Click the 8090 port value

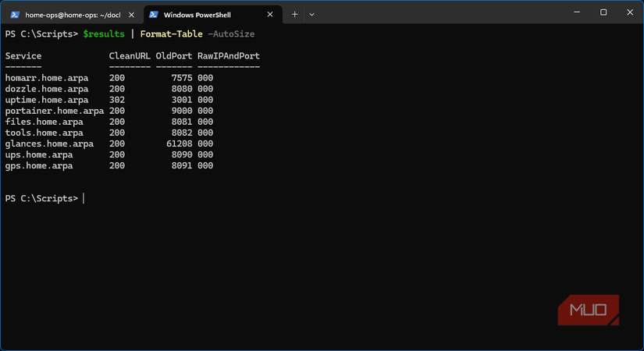coord(182,154)
